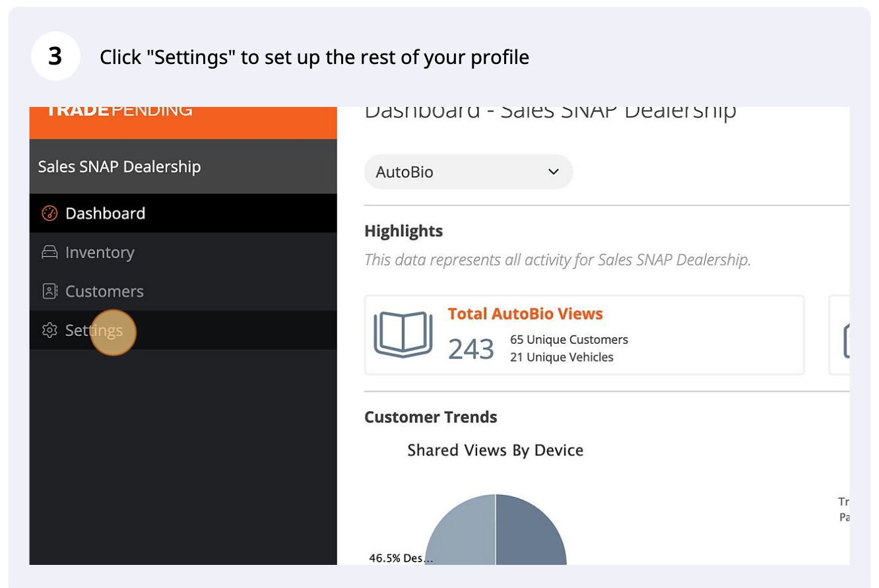Click the Shared Views By Device chart

[x=495, y=450]
